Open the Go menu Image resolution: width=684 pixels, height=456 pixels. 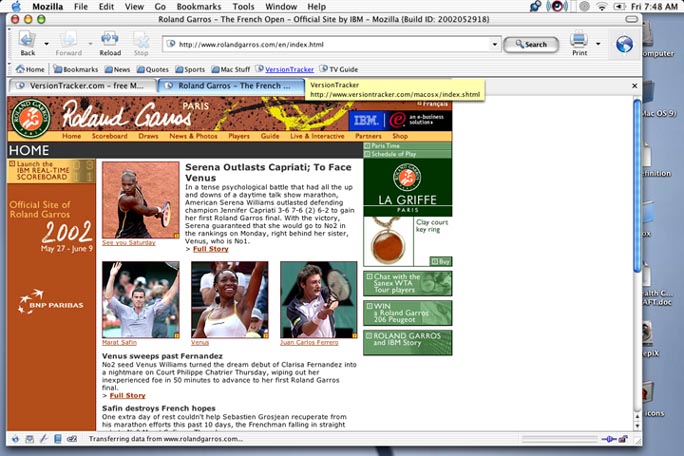[160, 7]
